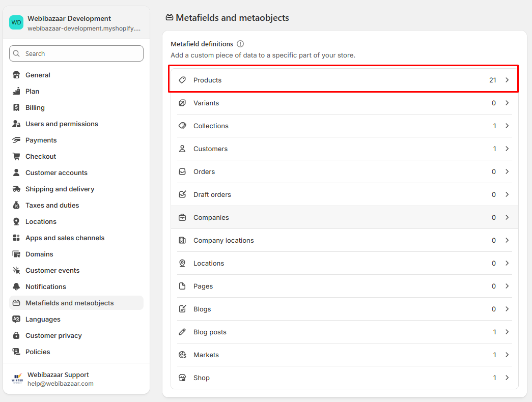Click the info icon beside Metafield definitions
532x402 pixels.
[240, 44]
